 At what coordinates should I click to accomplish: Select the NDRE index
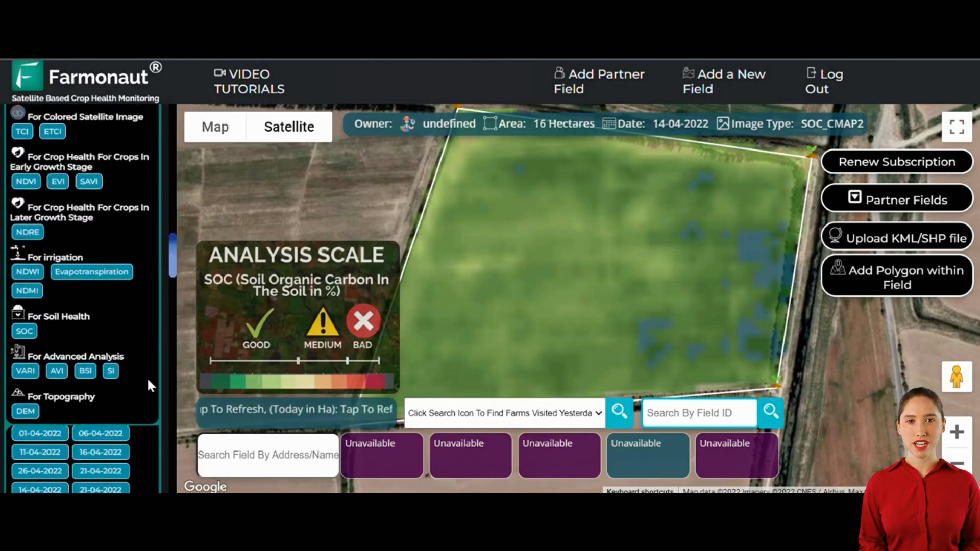point(28,232)
